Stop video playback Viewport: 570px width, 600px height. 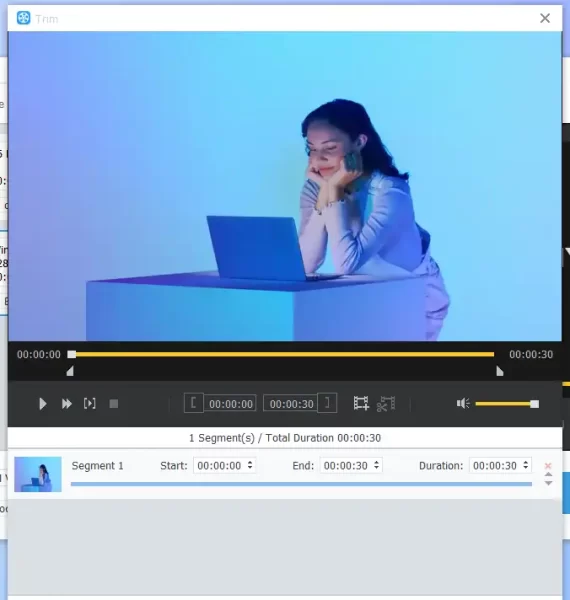[x=114, y=404]
